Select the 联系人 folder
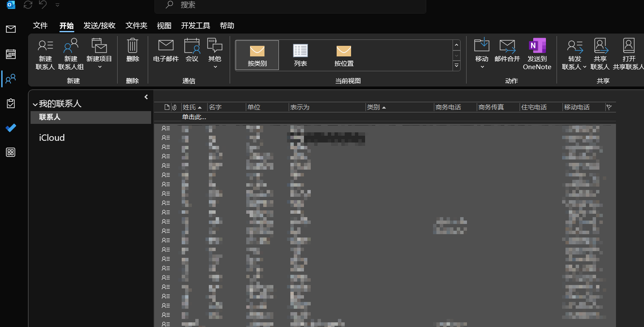This screenshot has width=644, height=327. [x=91, y=117]
